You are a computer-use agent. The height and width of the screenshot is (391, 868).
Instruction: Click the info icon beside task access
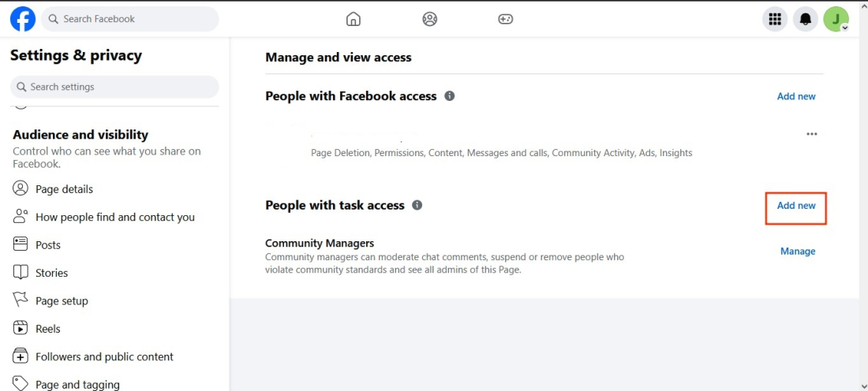click(417, 205)
